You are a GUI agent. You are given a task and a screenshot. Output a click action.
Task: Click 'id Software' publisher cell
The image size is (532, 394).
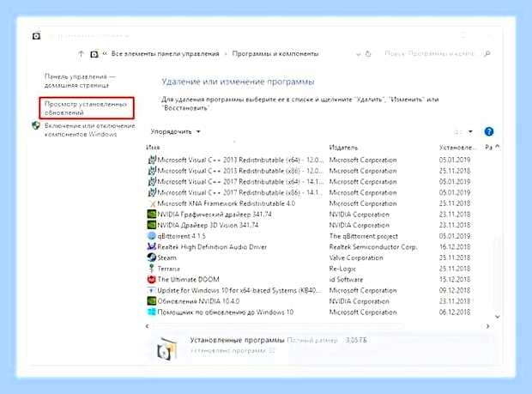click(x=346, y=279)
